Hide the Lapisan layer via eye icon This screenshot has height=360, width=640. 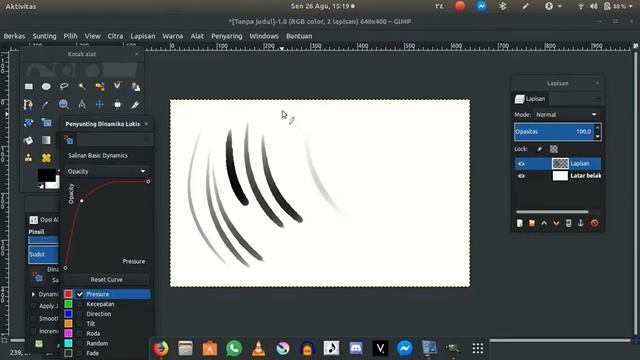[521, 164]
